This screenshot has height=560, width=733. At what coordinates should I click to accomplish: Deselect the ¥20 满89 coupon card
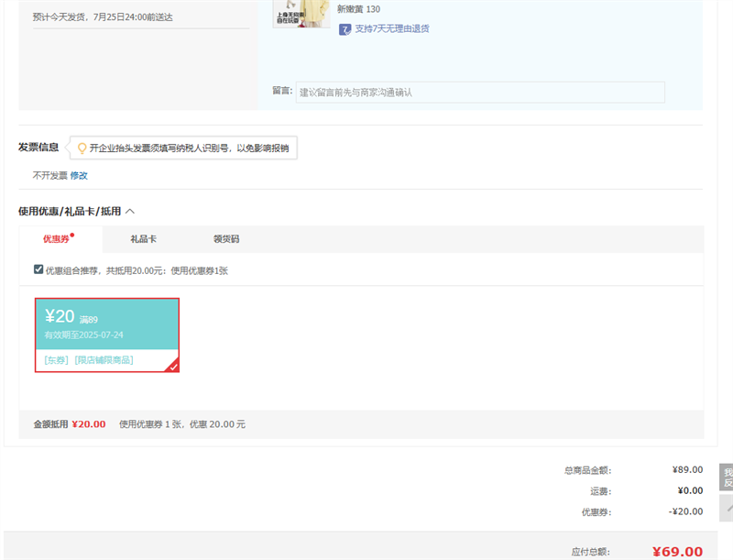106,324
